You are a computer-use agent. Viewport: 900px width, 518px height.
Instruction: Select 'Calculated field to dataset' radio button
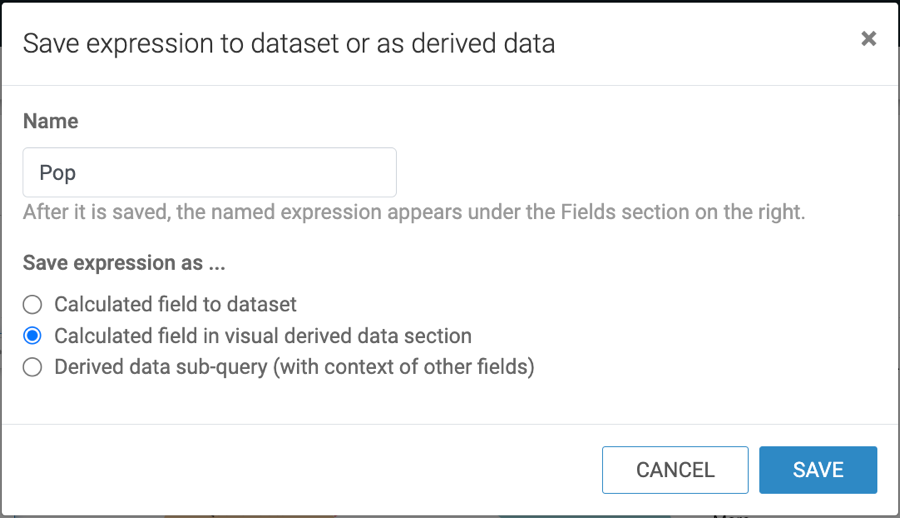tap(33, 304)
